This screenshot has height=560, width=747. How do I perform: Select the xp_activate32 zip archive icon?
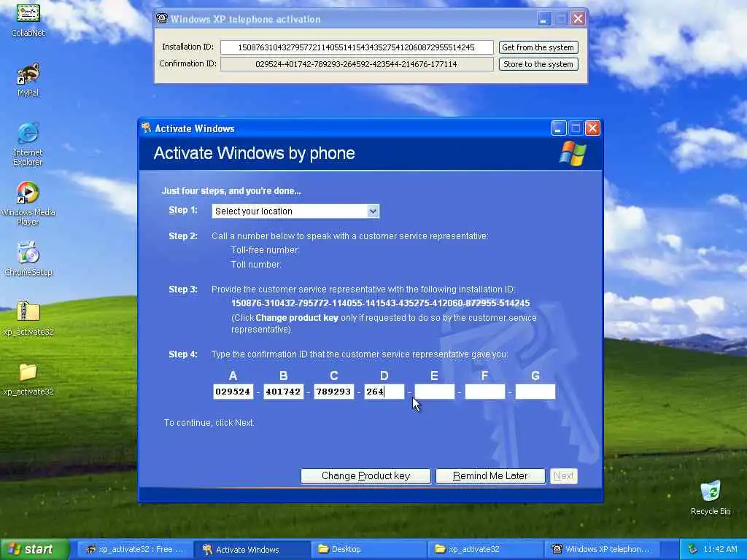(28, 318)
